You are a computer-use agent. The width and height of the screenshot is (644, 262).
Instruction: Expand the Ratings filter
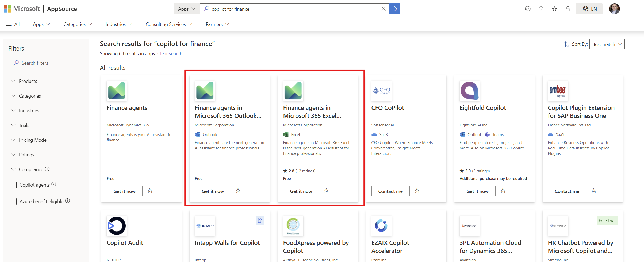(22, 155)
